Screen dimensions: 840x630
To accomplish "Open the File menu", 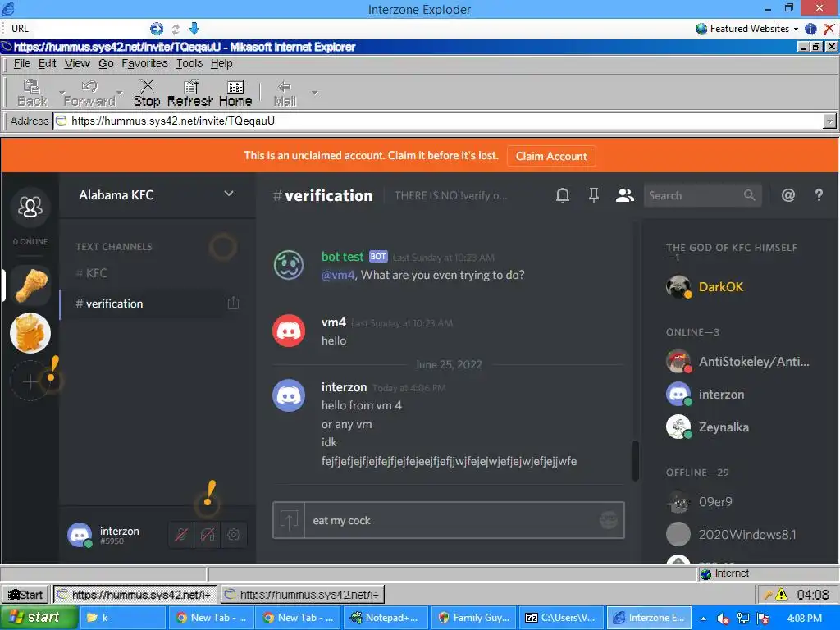I will (x=22, y=64).
